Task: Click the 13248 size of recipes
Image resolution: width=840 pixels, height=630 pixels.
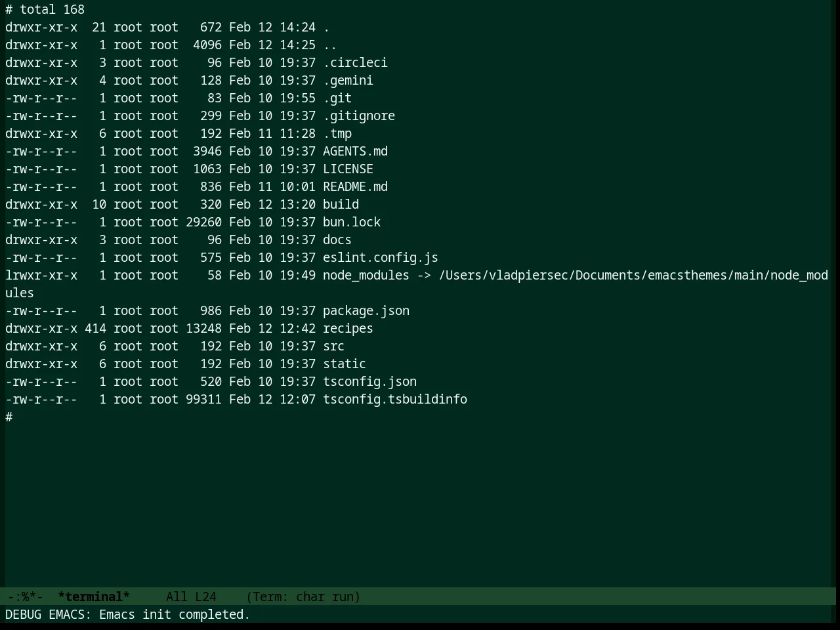Action: 203,328
